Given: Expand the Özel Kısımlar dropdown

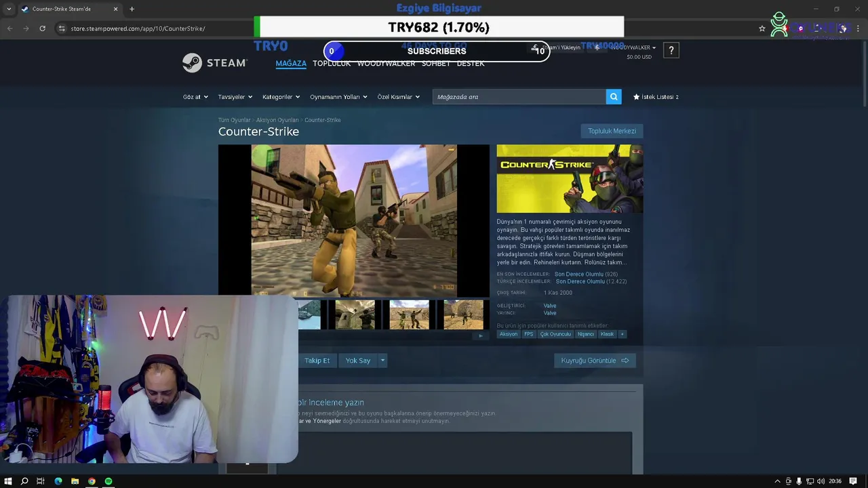Looking at the screenshot, I should coord(398,97).
